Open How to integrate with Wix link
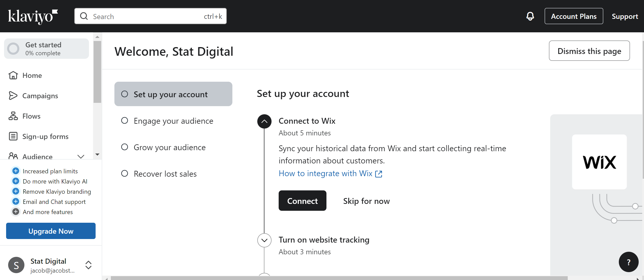Viewport: 644px width, 280px height. (x=325, y=173)
